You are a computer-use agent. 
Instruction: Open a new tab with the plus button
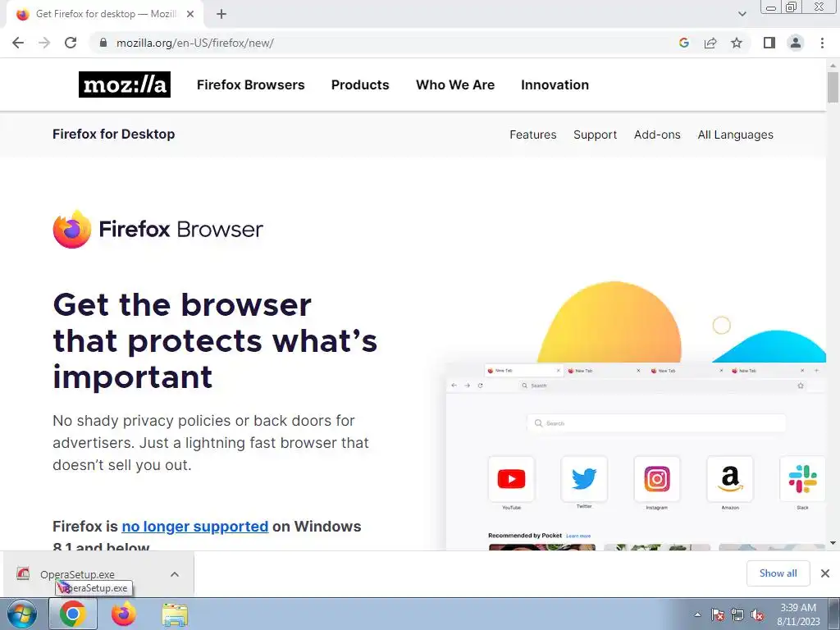221,14
